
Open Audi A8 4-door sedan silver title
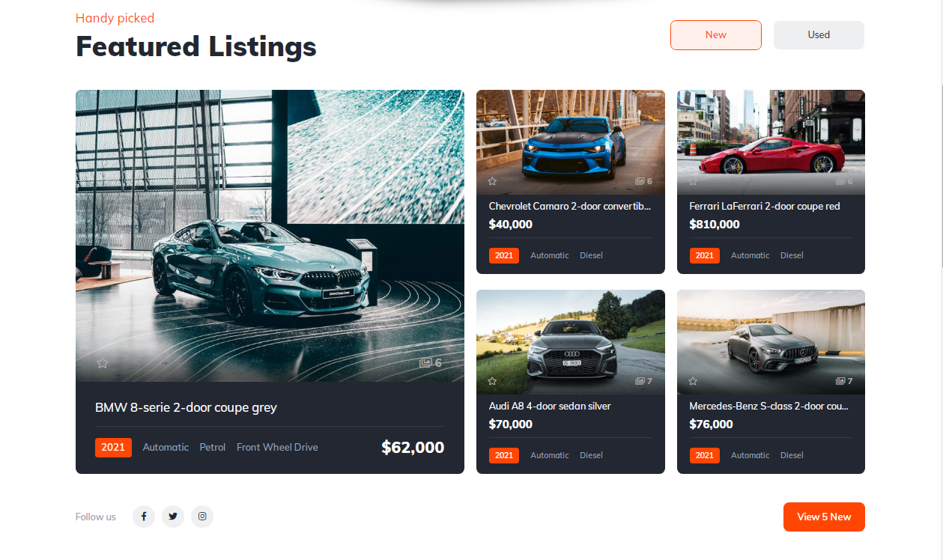(x=550, y=406)
